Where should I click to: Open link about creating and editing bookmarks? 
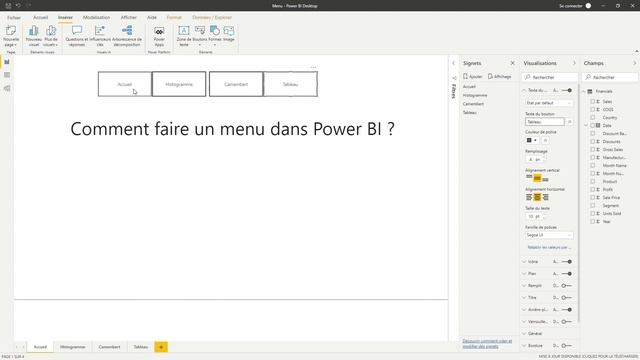[487, 344]
